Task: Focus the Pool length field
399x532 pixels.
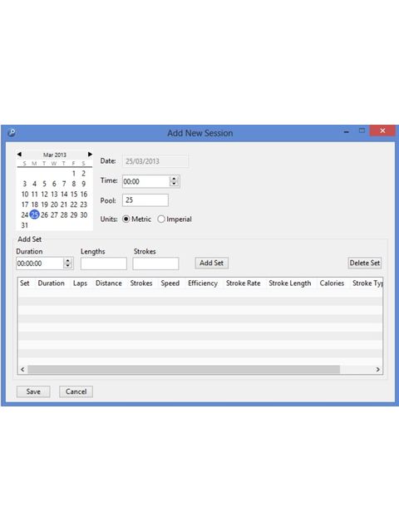Action: coord(145,200)
